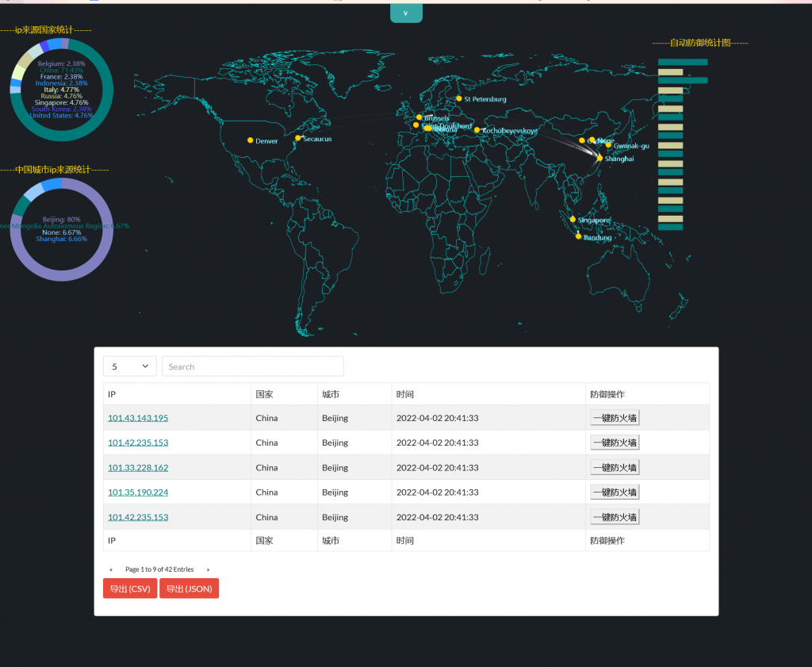
Task: Click the ip来源国家统计 chart title
Action: pos(44,30)
